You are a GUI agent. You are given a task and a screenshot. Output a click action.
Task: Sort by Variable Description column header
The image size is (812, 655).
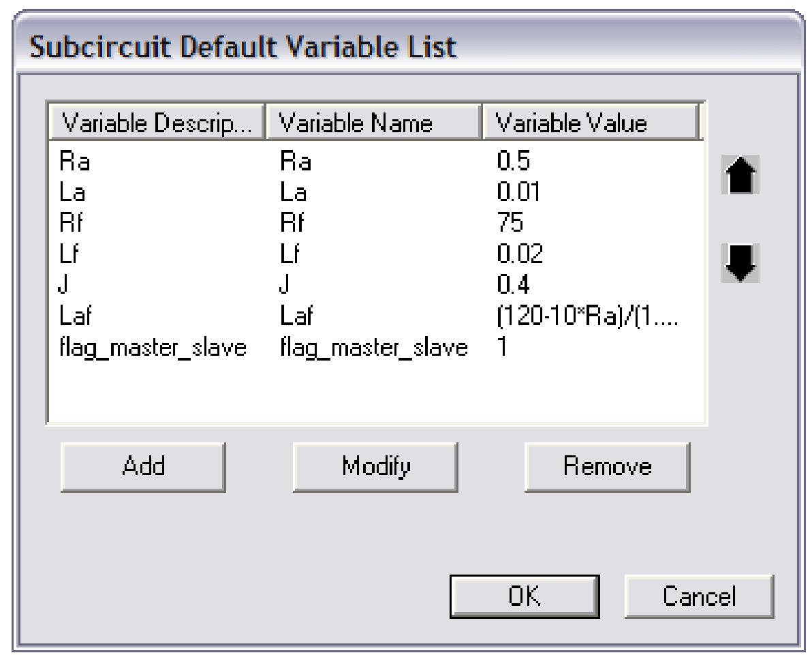pos(157,122)
